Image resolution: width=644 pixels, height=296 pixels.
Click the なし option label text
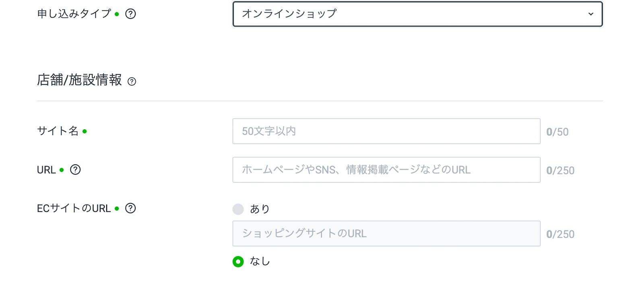coord(260,261)
